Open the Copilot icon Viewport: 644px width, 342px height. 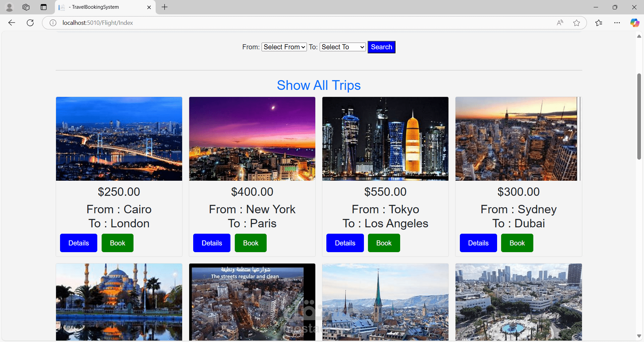coord(635,23)
